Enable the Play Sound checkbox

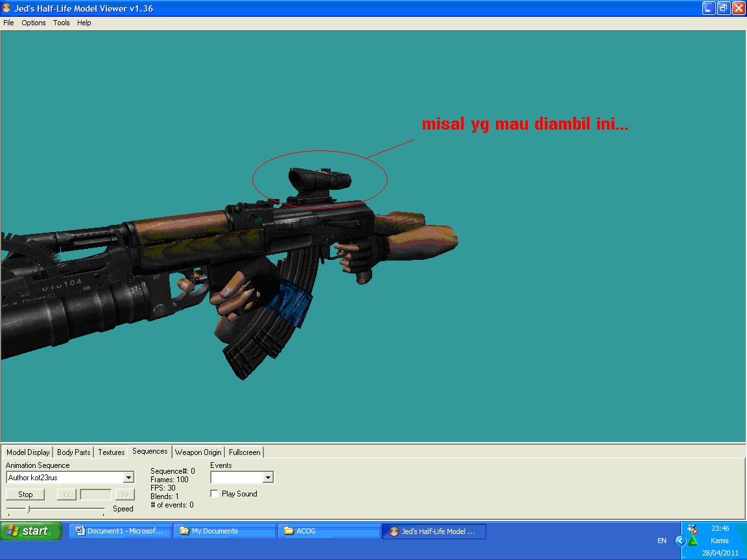(214, 493)
